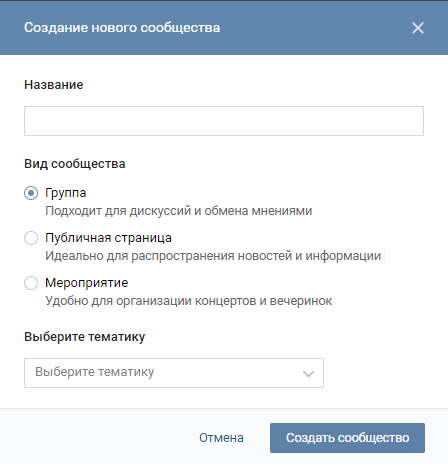Click the Создать сообщество button
Viewport: 448px width, 464px height.
[x=347, y=438]
